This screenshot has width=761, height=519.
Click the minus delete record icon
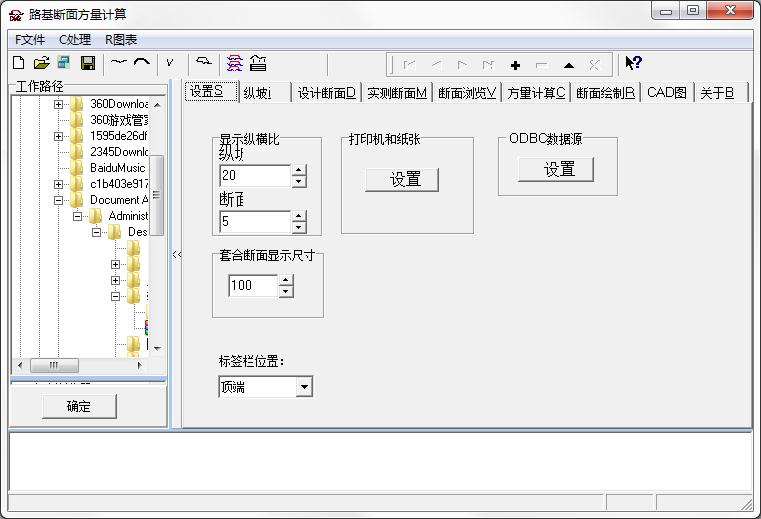542,65
